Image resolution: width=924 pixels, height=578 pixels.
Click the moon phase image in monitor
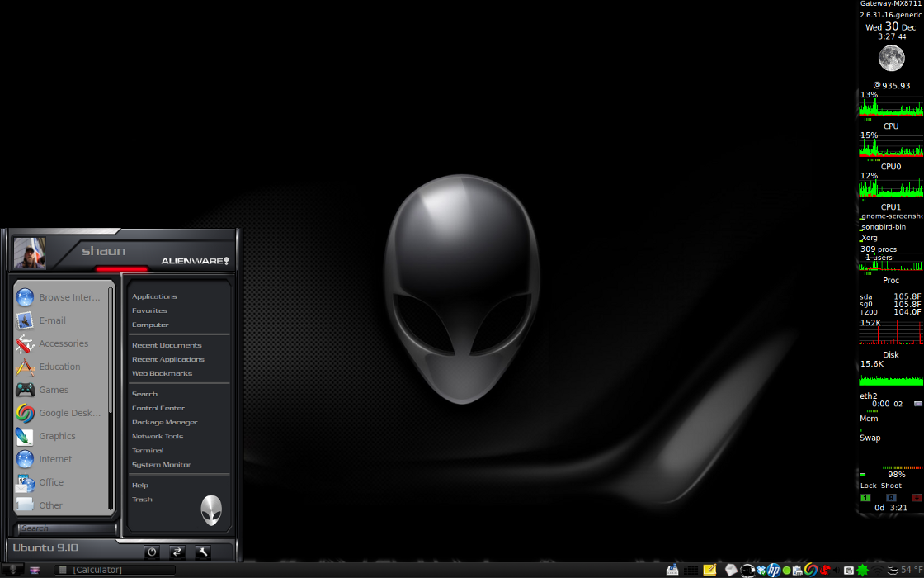[x=892, y=59]
